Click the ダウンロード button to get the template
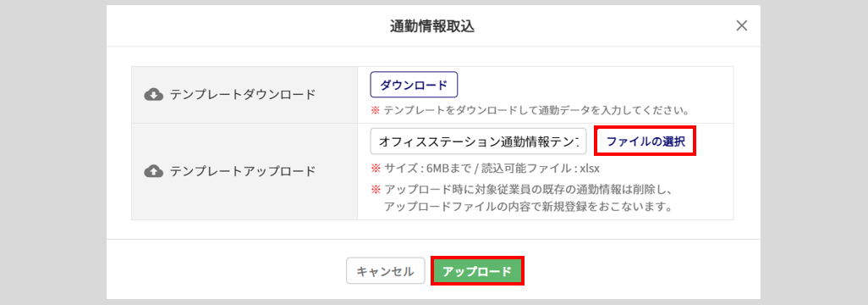The image size is (868, 305). pos(414,86)
